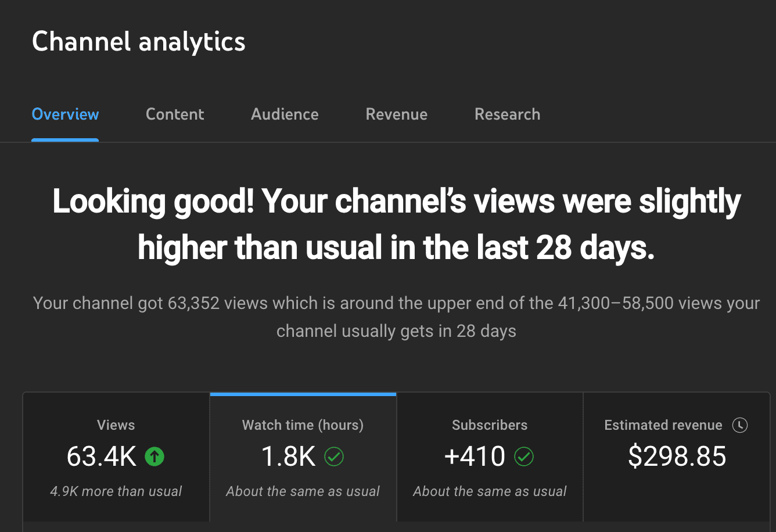776x532 pixels.
Task: Click the 4.9K more than usual label
Action: 116,491
